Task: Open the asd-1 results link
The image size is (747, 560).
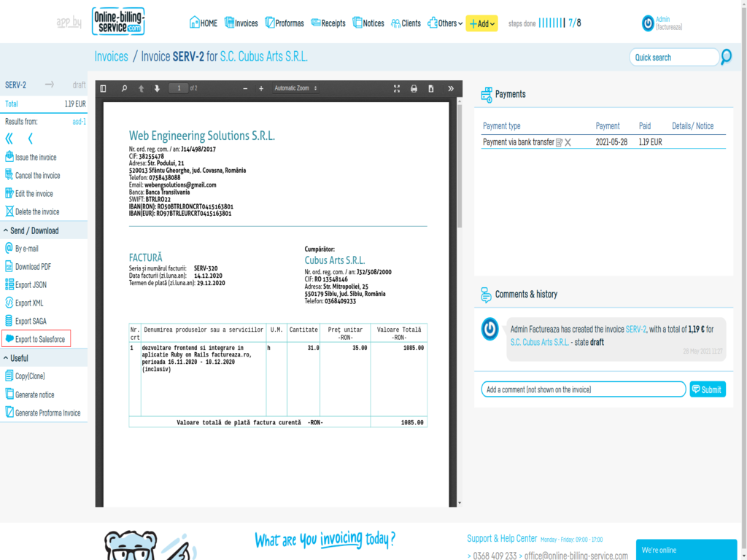Action: pyautogui.click(x=79, y=122)
